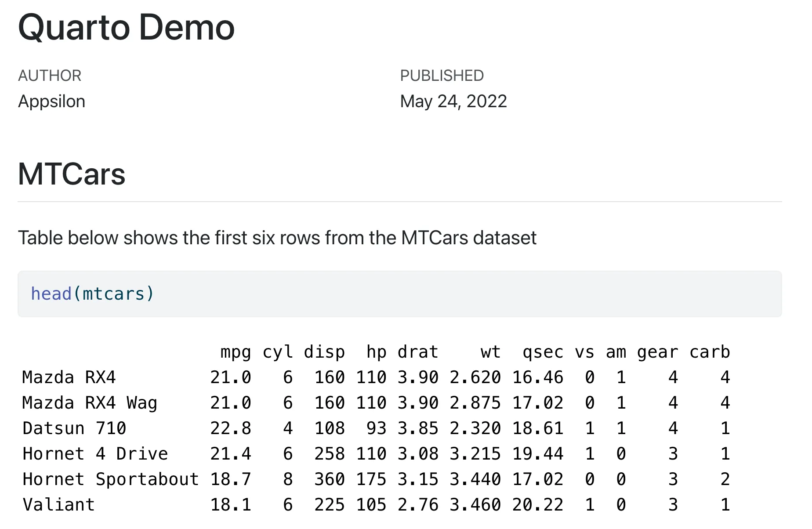Click the cyl column header

coord(278,352)
